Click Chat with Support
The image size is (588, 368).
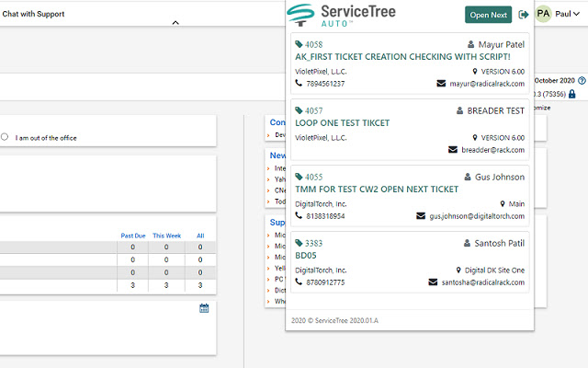(x=33, y=14)
